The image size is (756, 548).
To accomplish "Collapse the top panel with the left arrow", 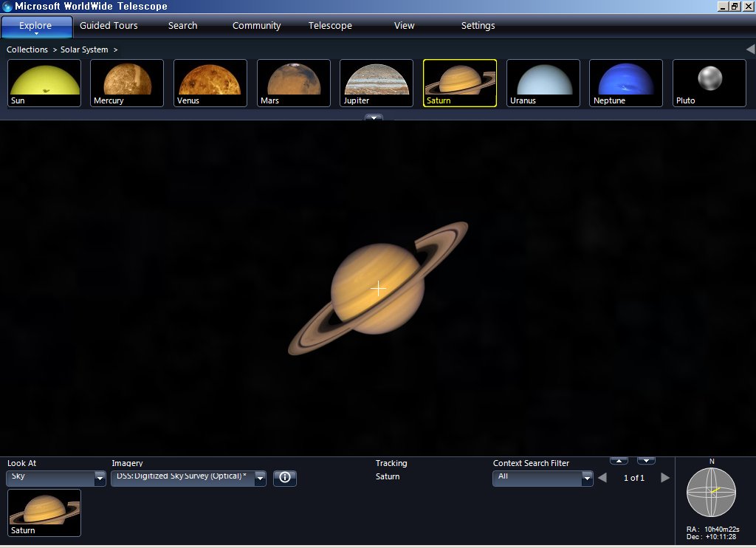I will click(x=751, y=49).
